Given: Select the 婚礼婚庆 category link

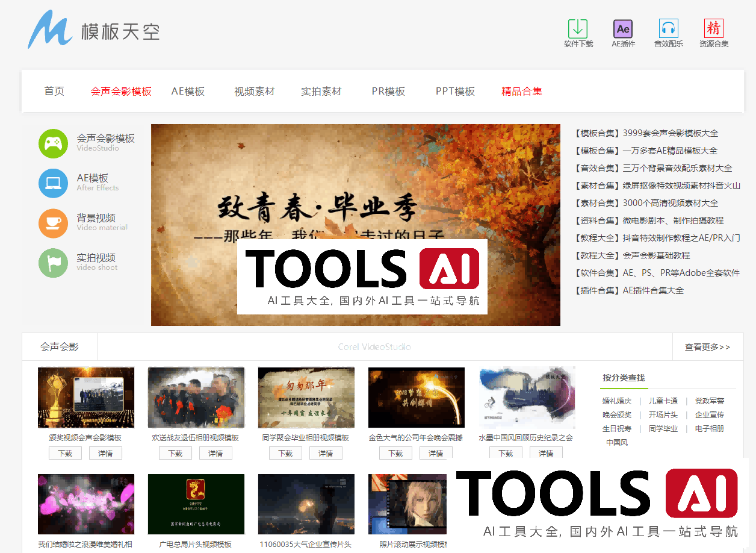Looking at the screenshot, I should pos(617,401).
